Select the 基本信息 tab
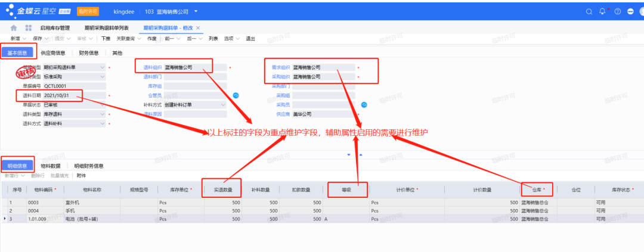Viewport: 644px width, 252px height. 17,53
